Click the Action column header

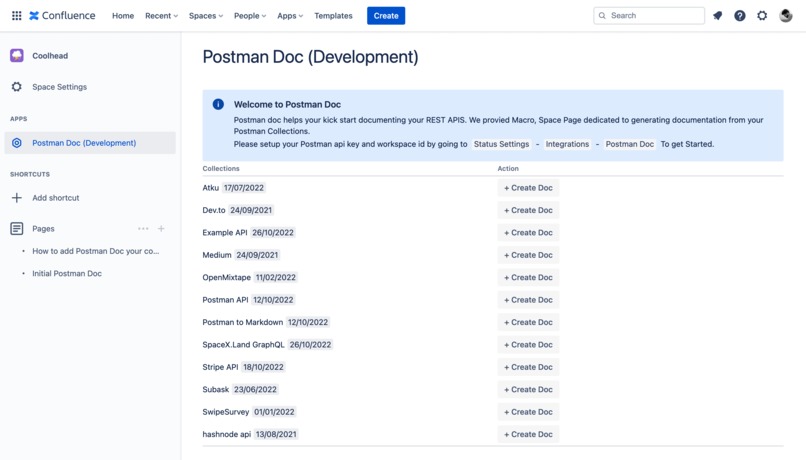click(x=508, y=169)
